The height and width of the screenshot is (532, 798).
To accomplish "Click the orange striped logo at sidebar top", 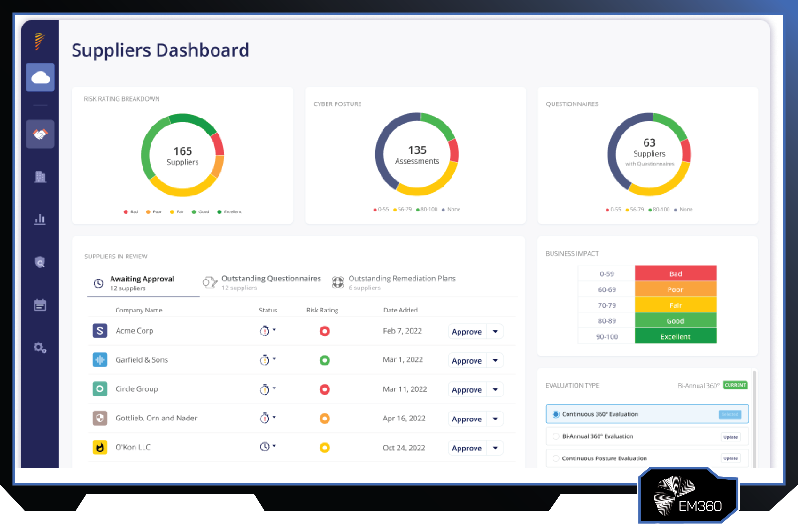I will [x=40, y=41].
